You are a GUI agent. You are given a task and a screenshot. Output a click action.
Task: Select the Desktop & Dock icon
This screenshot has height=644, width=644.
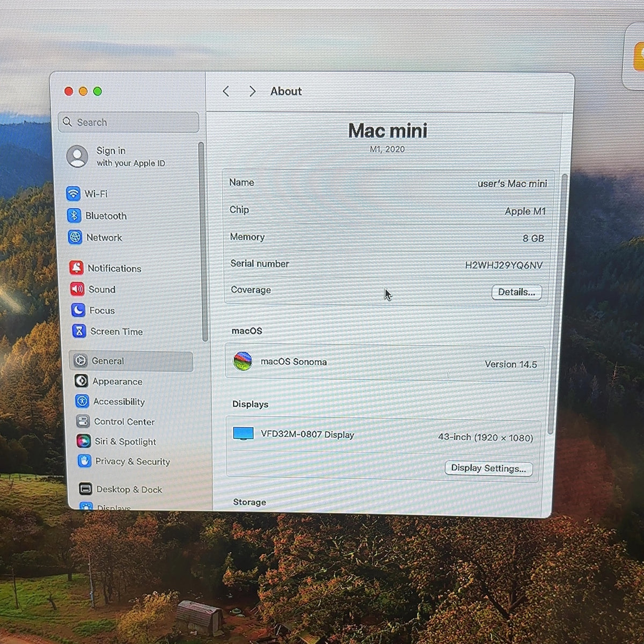[x=85, y=488]
